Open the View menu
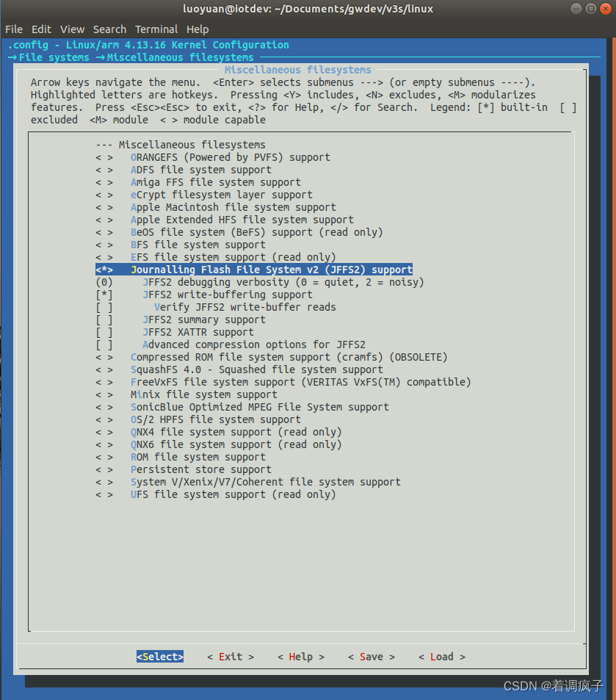Screen dimensions: 616x700 point(72,29)
